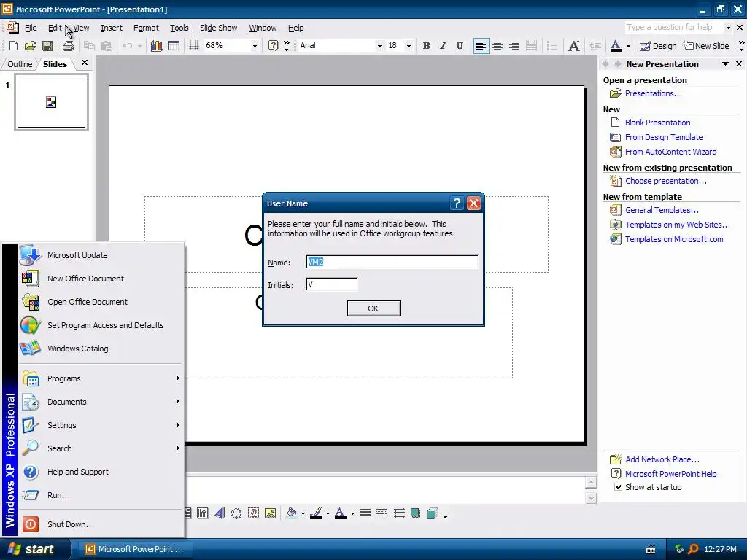Click the Name field containing VM2
The image size is (747, 560).
click(x=392, y=262)
